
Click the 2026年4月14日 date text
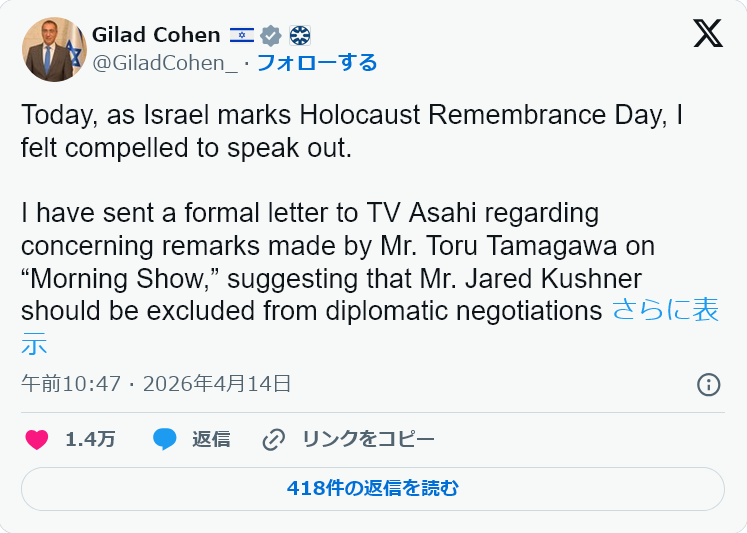point(217,384)
